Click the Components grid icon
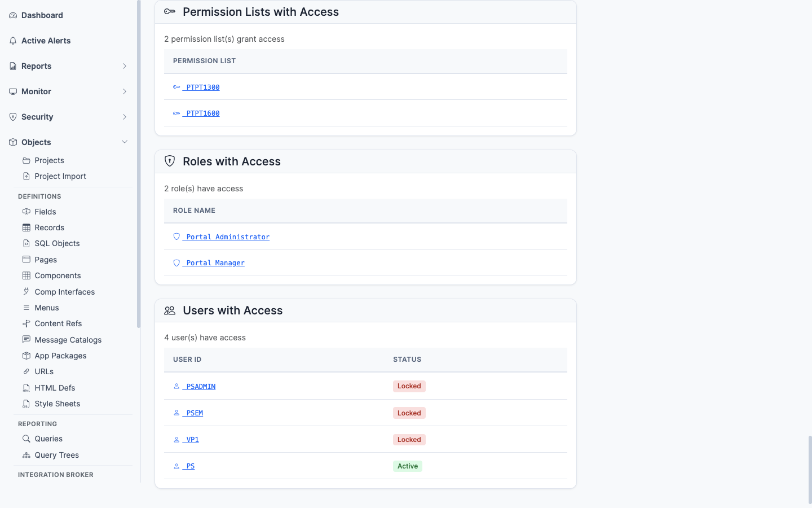This screenshot has height=508, width=812. [x=27, y=275]
